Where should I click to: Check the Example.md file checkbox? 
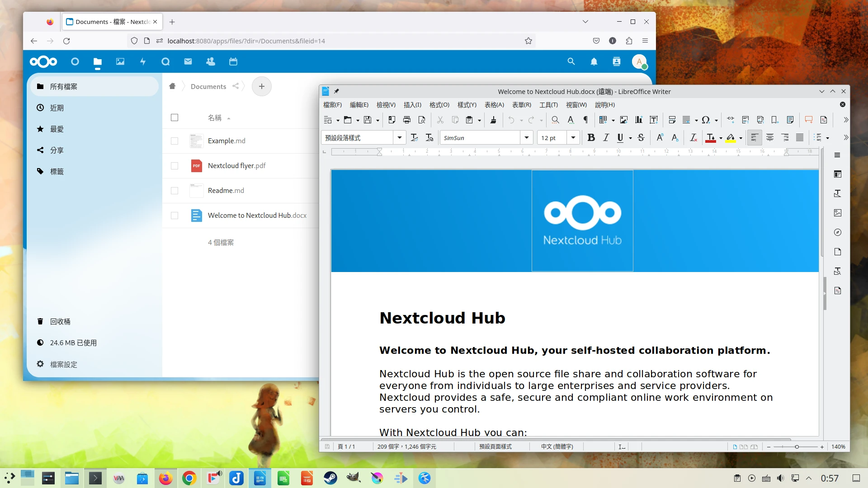point(175,141)
